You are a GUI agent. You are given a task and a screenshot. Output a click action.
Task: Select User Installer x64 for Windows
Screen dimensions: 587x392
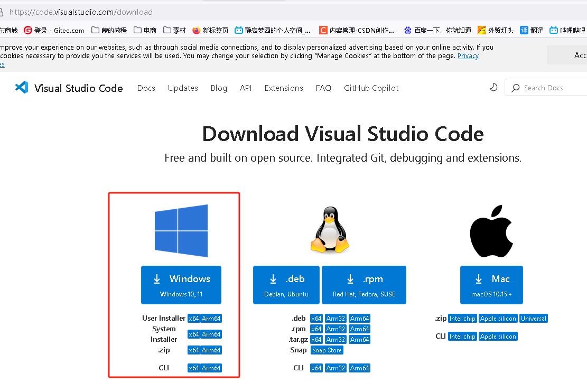(x=193, y=318)
